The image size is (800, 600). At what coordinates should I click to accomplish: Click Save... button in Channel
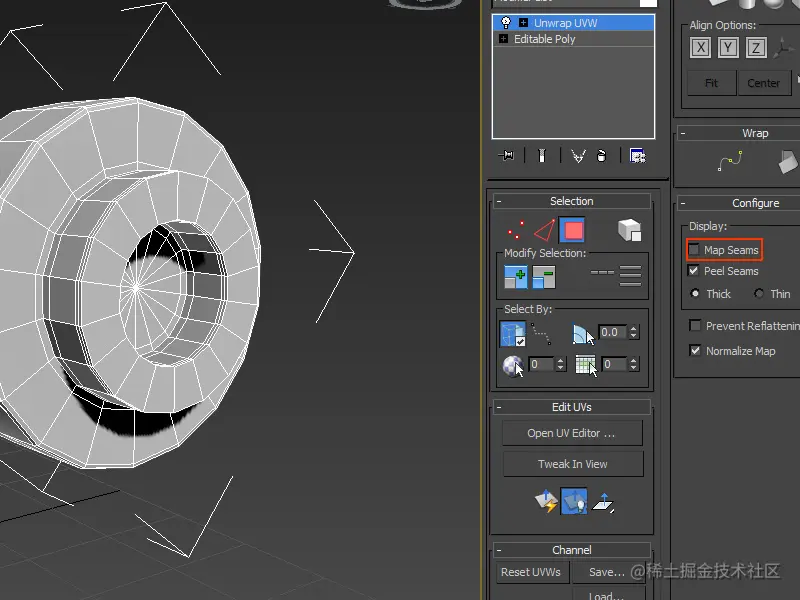pyautogui.click(x=607, y=572)
